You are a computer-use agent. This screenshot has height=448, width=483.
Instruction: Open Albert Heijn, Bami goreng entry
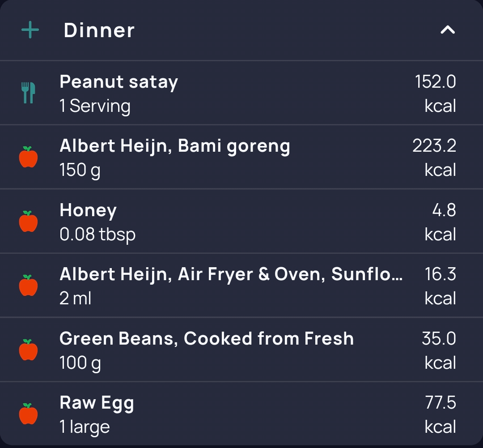(x=241, y=157)
